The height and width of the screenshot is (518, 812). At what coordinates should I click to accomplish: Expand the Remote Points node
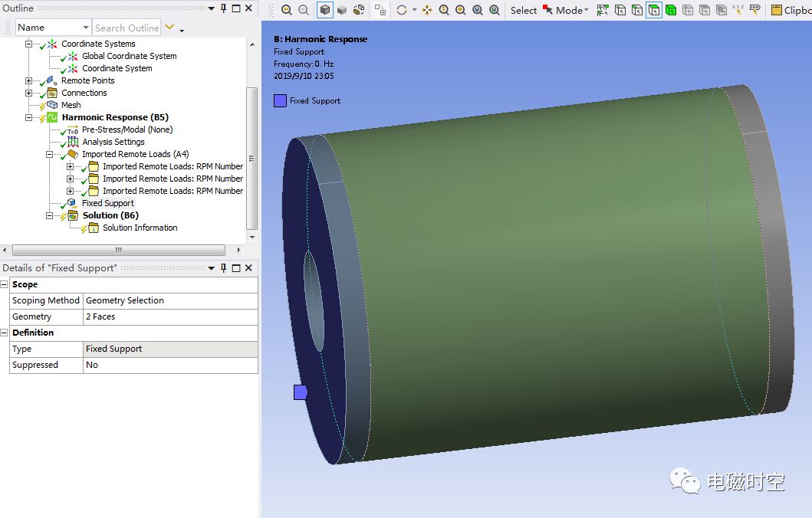click(x=29, y=80)
